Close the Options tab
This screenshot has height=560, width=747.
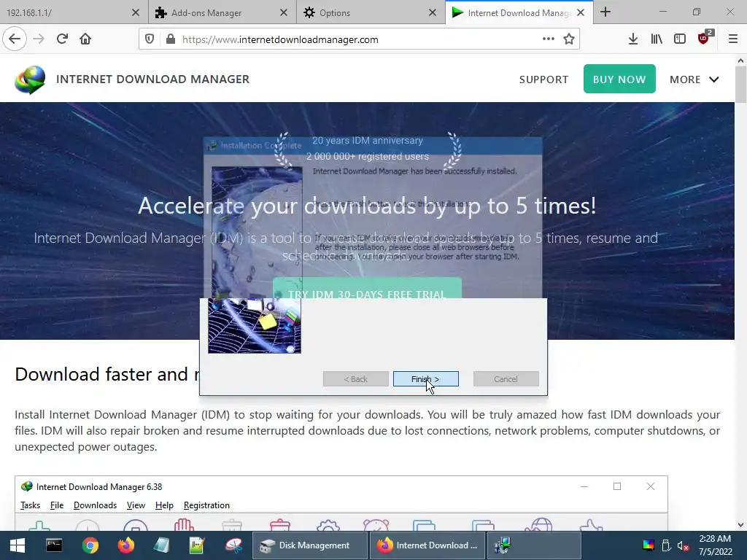[433, 13]
